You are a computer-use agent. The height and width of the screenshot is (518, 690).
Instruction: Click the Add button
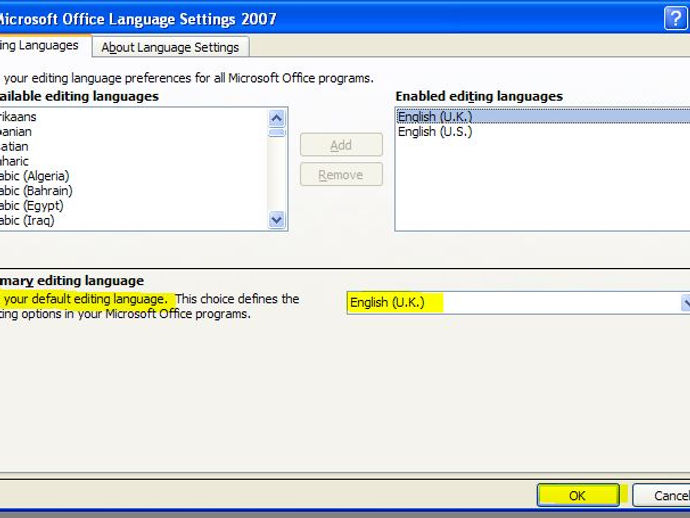pos(341,145)
